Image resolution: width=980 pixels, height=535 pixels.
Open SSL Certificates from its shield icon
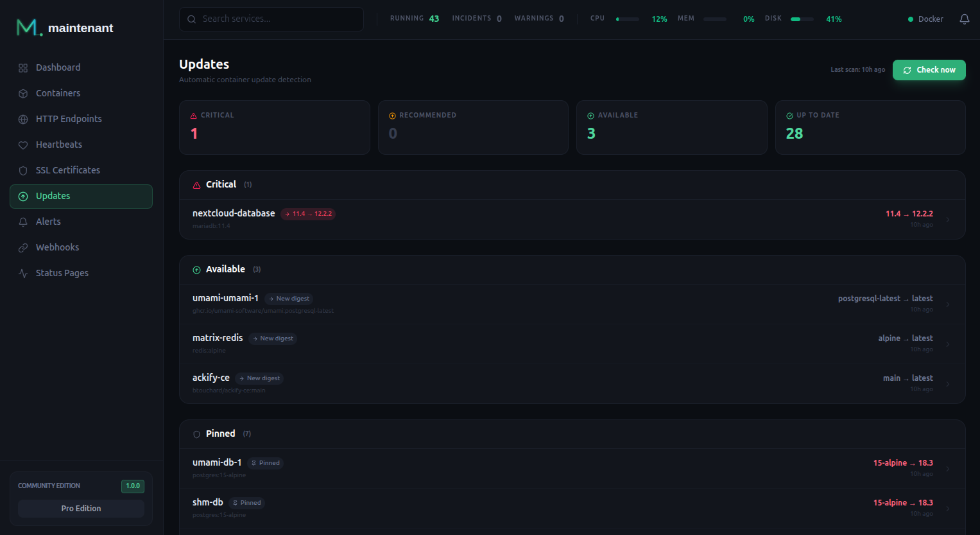(x=23, y=170)
